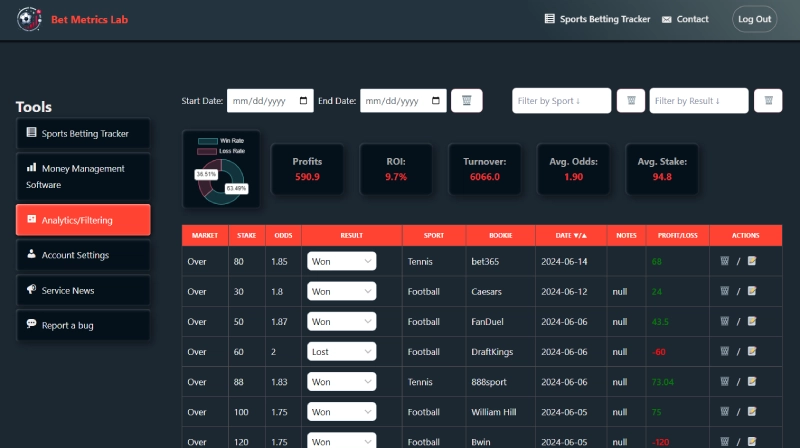
Task: Open Money Management Software tool
Action: click(x=83, y=177)
